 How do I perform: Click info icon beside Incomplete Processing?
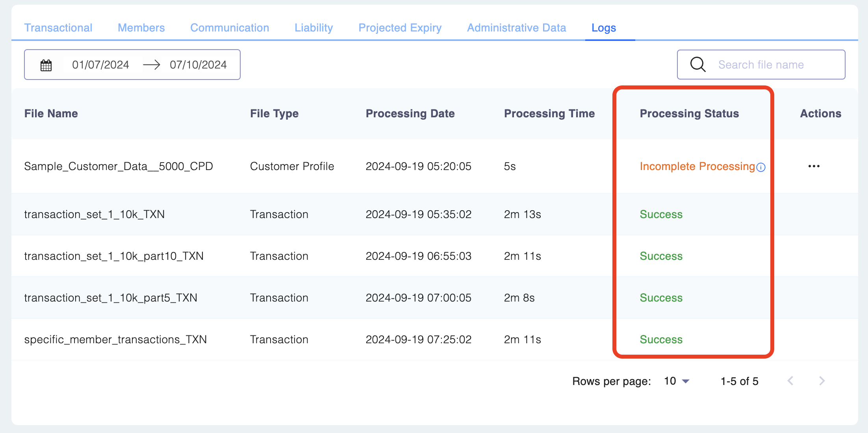point(761,167)
